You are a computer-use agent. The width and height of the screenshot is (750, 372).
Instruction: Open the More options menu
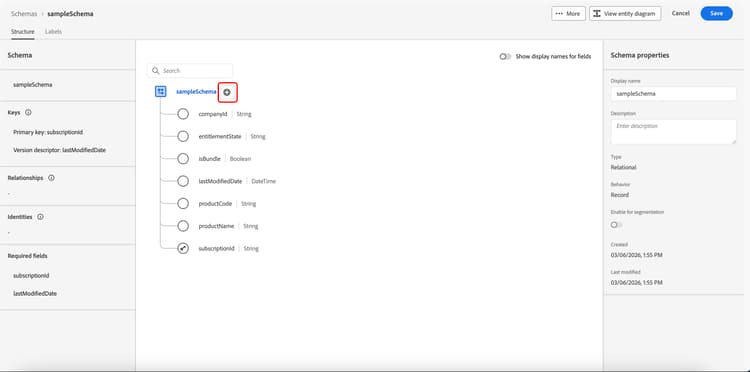coord(568,13)
